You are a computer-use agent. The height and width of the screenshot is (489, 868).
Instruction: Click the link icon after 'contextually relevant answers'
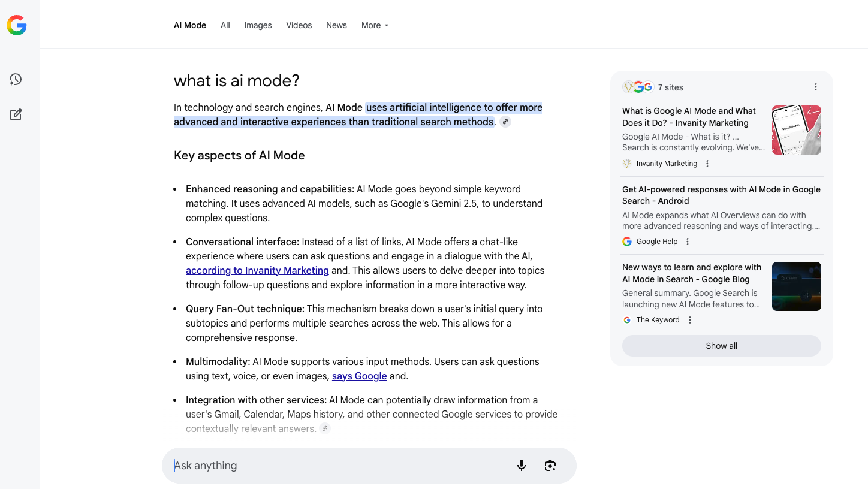(325, 428)
